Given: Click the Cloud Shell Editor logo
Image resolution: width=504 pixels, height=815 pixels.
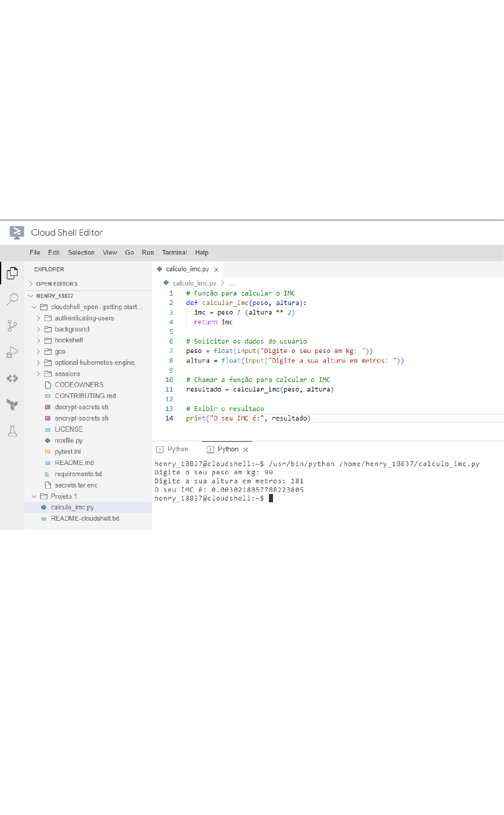Looking at the screenshot, I should point(17,232).
